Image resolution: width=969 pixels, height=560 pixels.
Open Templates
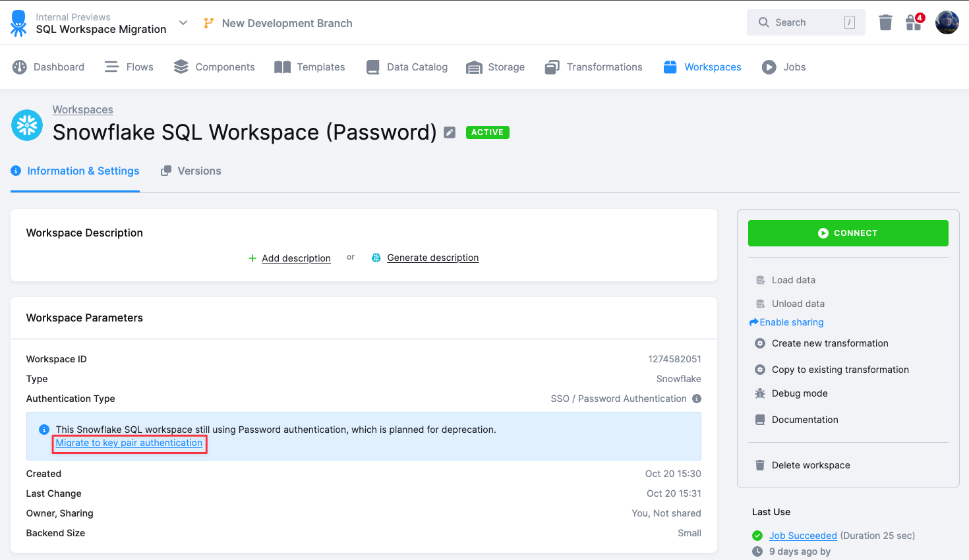(x=309, y=67)
